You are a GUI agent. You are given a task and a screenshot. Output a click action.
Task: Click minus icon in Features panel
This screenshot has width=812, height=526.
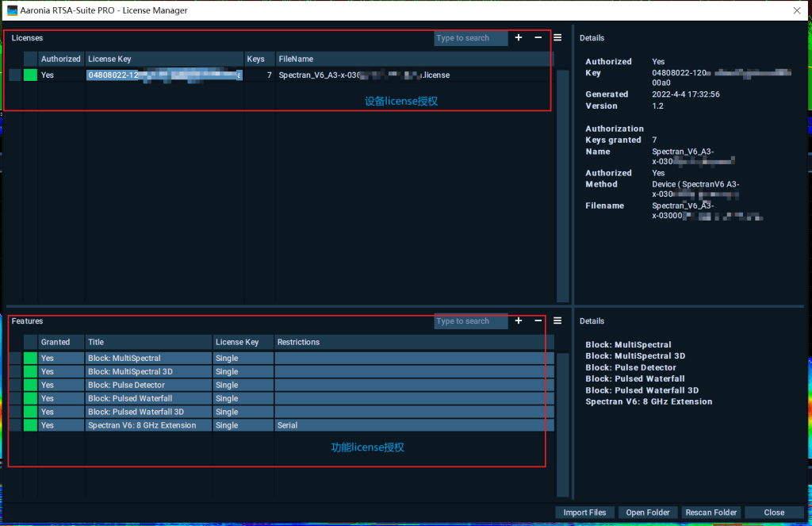point(538,321)
